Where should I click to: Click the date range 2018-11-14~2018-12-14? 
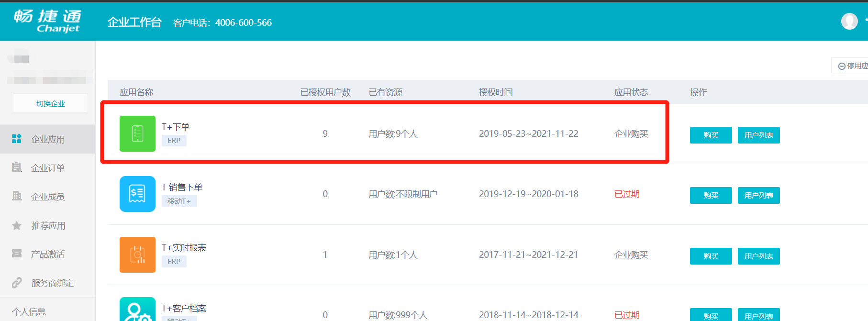point(529,315)
